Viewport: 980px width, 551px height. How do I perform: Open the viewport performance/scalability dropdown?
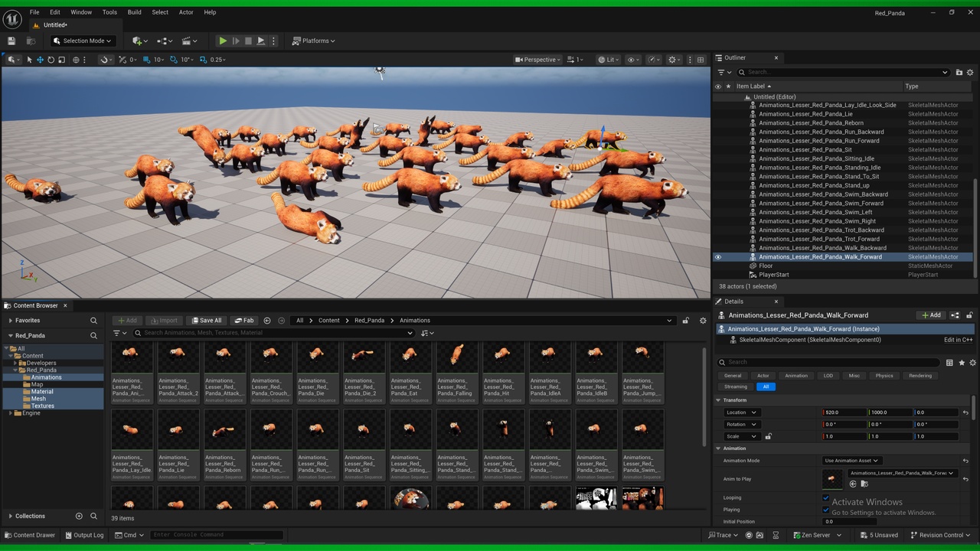654,60
